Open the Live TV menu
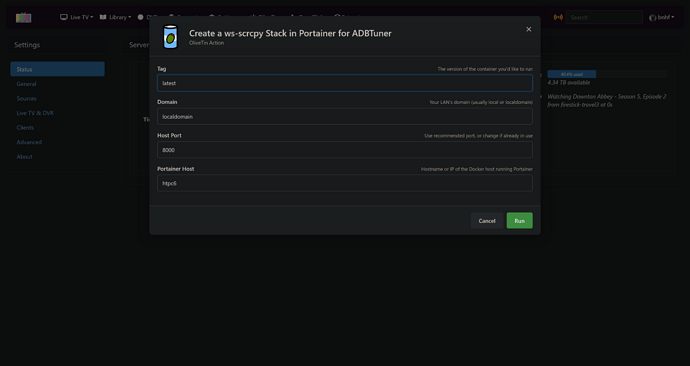690x366 pixels. [77, 17]
